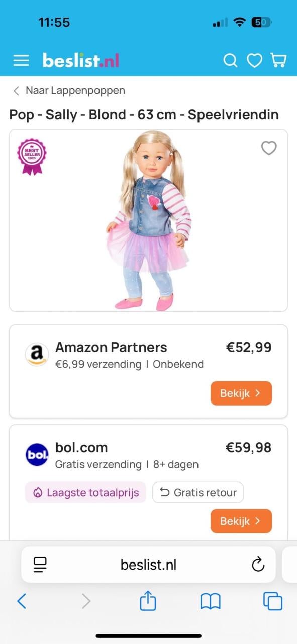Click the Laagste totaalprijs filter chip

(x=85, y=492)
